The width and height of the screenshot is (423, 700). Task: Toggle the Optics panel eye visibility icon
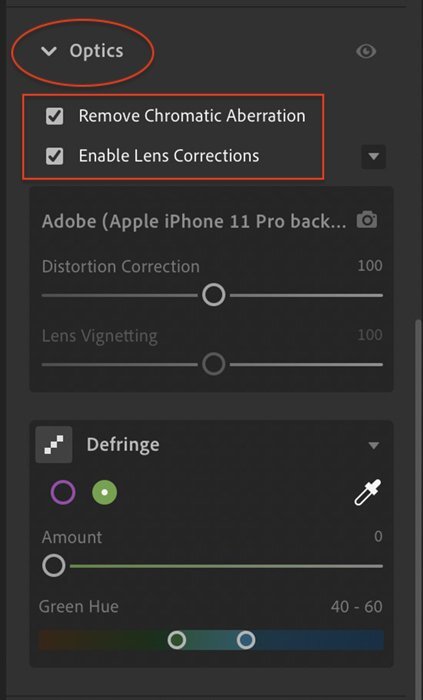pos(366,51)
